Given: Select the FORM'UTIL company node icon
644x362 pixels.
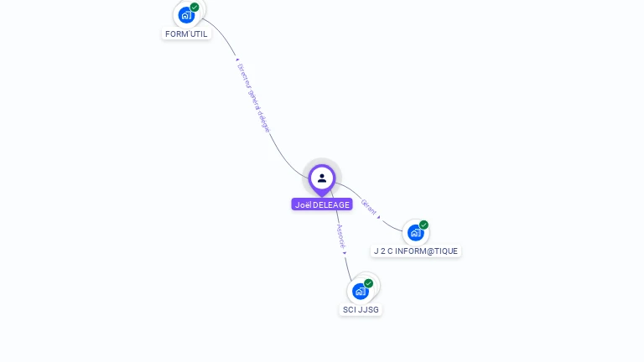Looking at the screenshot, I should tap(186, 16).
